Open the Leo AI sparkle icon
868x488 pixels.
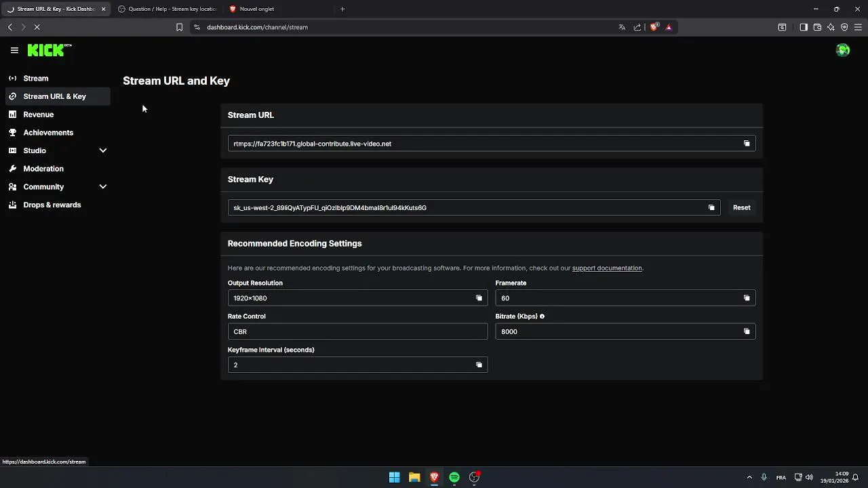(x=831, y=27)
